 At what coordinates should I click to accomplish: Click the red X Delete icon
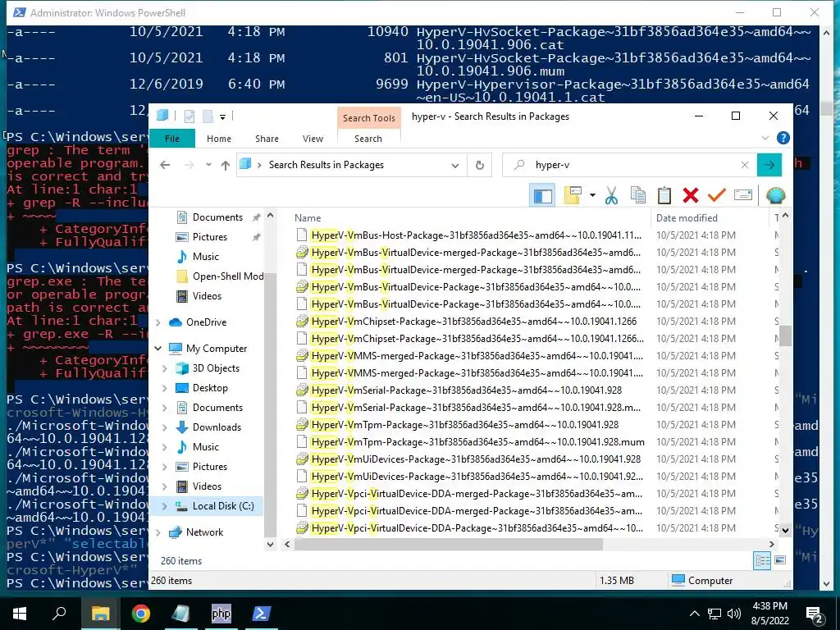click(x=691, y=195)
